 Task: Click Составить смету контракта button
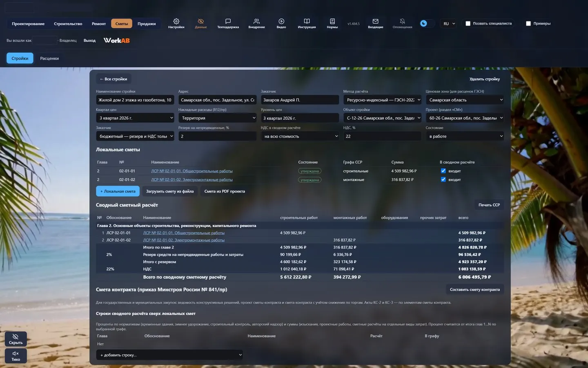click(475, 289)
